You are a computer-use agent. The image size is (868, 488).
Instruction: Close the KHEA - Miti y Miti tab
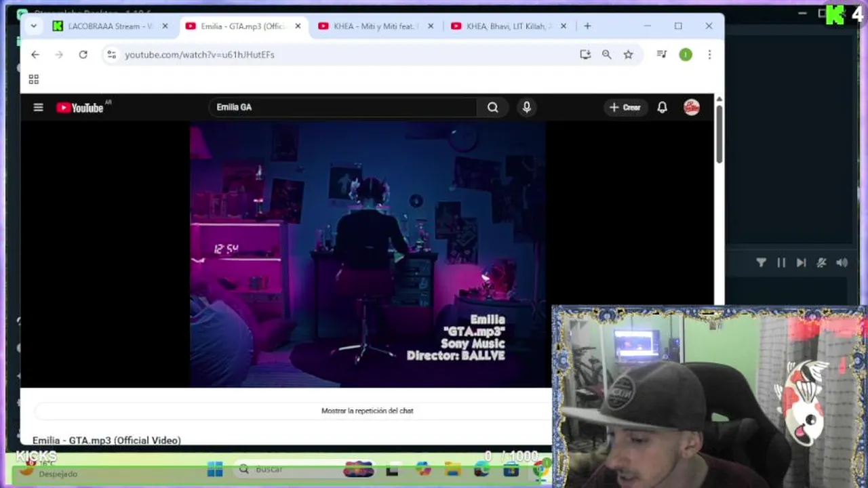431,26
